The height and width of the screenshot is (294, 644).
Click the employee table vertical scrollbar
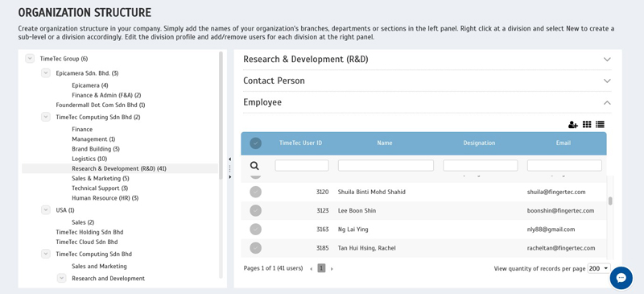click(x=610, y=201)
